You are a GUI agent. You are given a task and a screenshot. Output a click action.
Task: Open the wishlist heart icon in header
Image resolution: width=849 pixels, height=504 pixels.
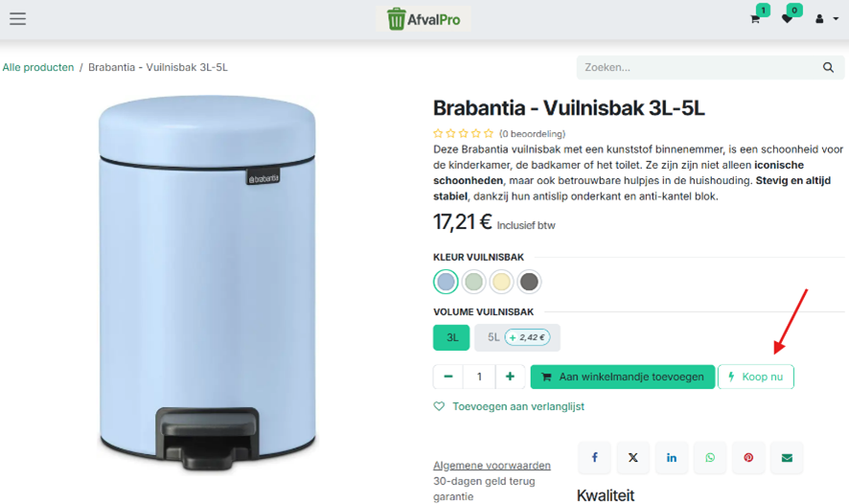[x=787, y=19]
